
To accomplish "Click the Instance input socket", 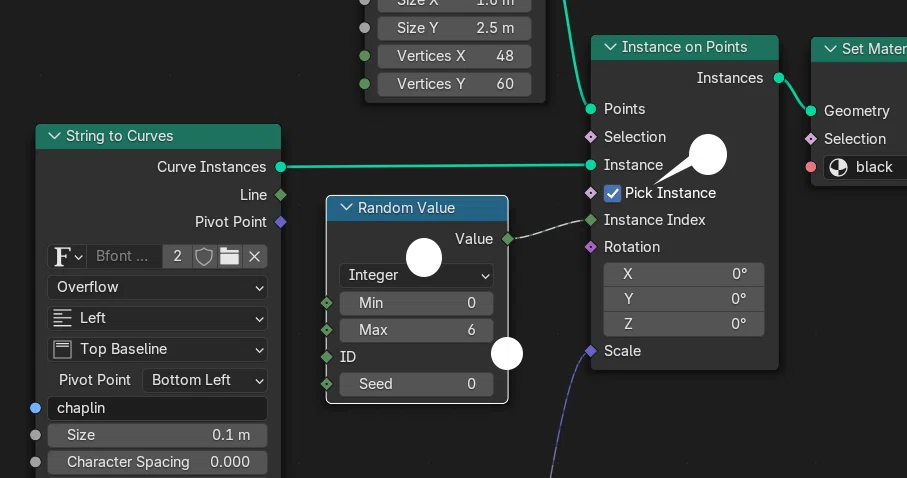I will point(591,165).
